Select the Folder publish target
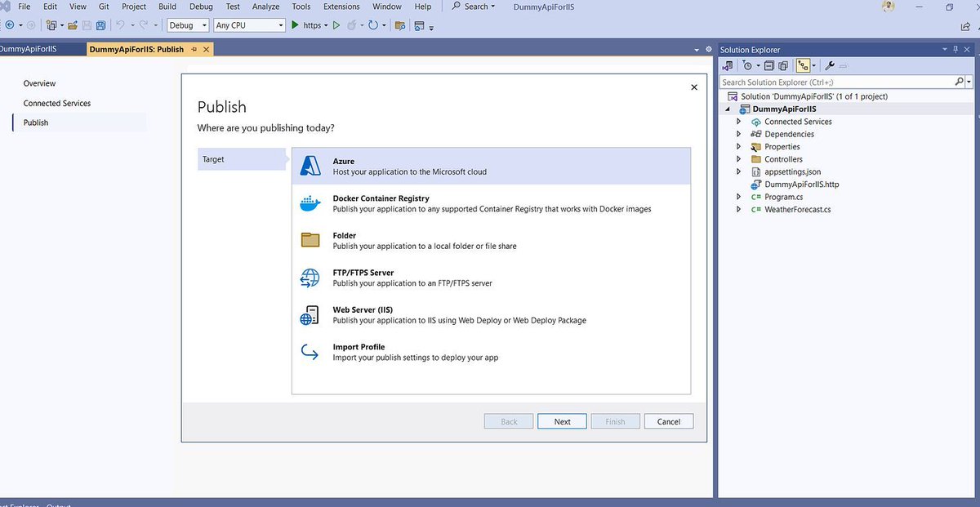 (492, 241)
